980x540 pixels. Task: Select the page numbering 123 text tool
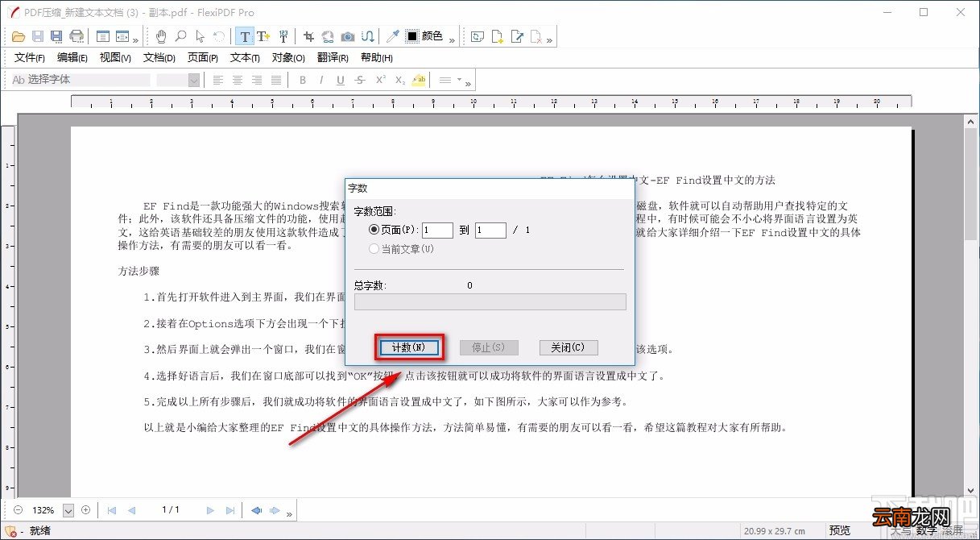tap(283, 36)
